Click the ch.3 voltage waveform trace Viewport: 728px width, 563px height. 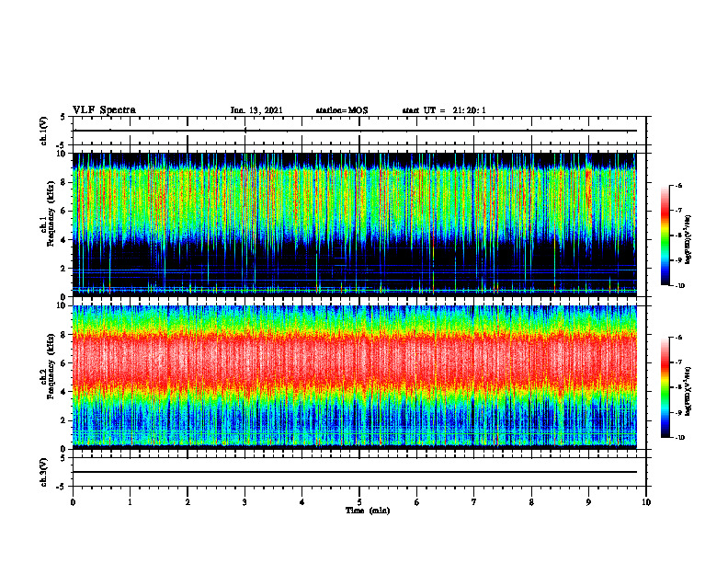(x=354, y=472)
